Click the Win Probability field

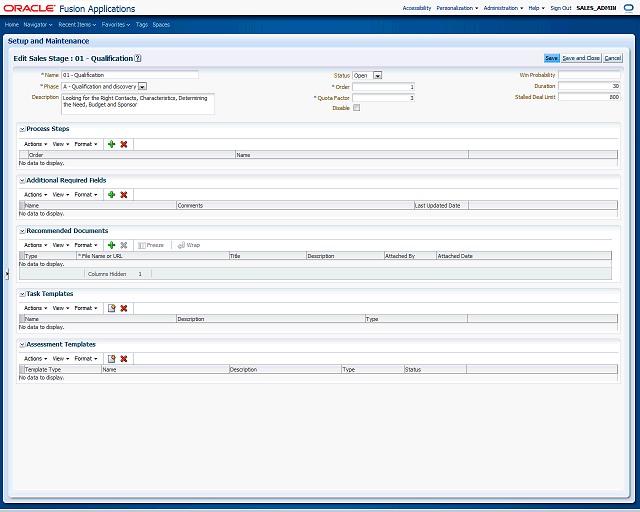tap(589, 75)
